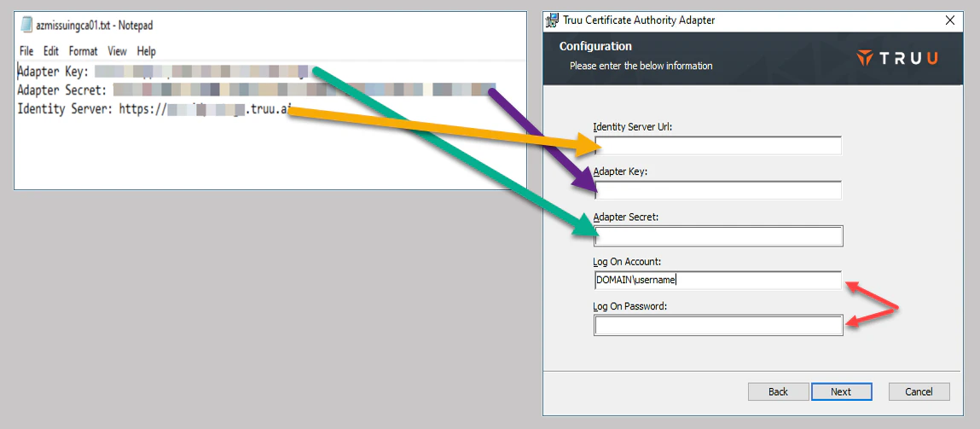Click 'Please enter the below information' text
The width and height of the screenshot is (980, 429).
point(641,66)
